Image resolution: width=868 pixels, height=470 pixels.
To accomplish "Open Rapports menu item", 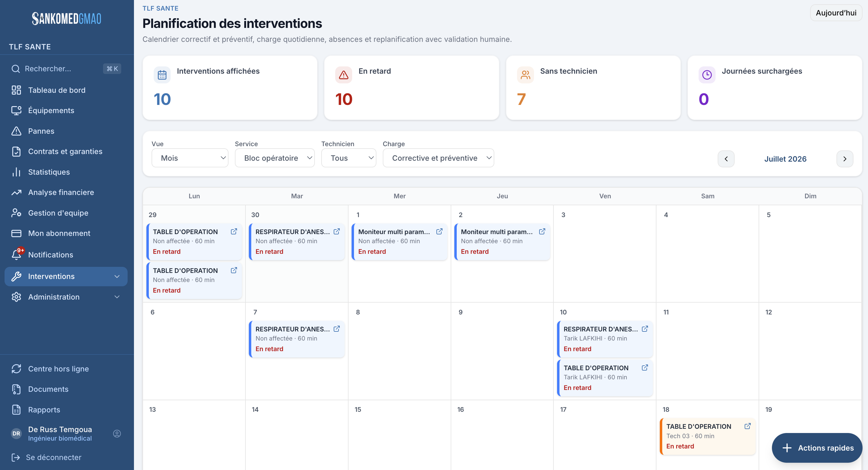I will click(66, 410).
